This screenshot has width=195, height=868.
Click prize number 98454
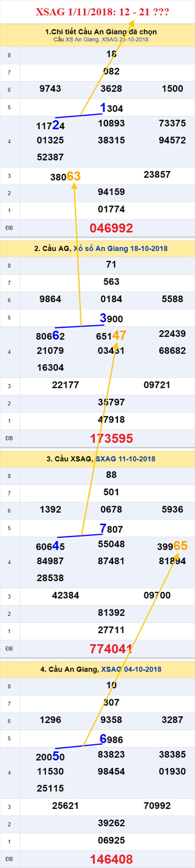[x=111, y=772]
